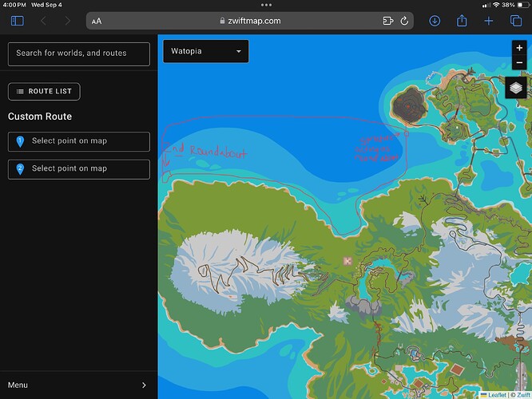532x399 pixels.
Task: Tap the Wi-Fi status icon
Action: tap(496, 5)
